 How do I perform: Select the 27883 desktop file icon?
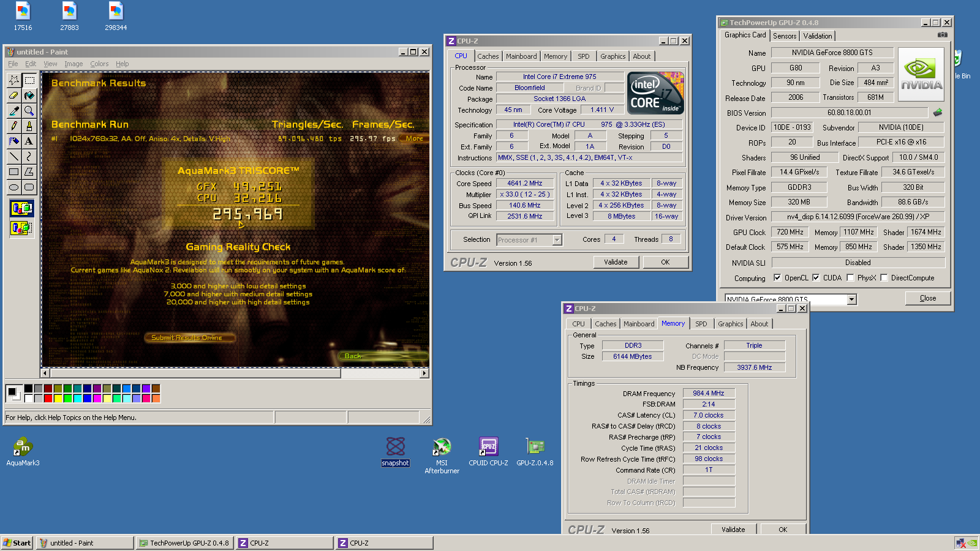[x=69, y=17]
